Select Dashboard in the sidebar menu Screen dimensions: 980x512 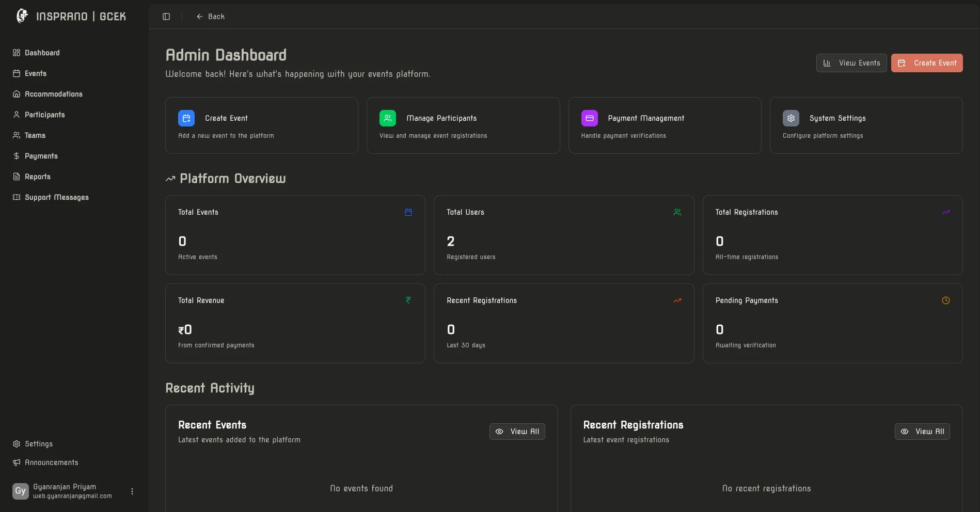tap(42, 53)
